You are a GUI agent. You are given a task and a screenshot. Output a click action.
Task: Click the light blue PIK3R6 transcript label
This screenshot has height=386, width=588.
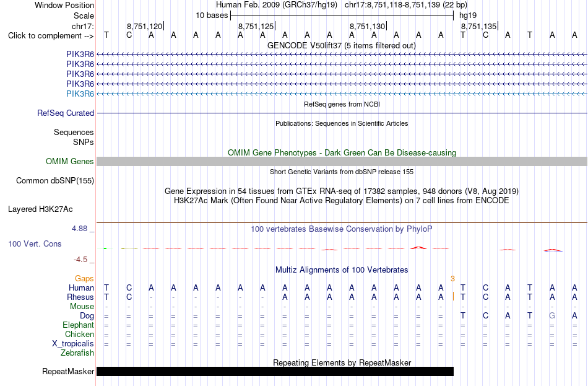80,94
